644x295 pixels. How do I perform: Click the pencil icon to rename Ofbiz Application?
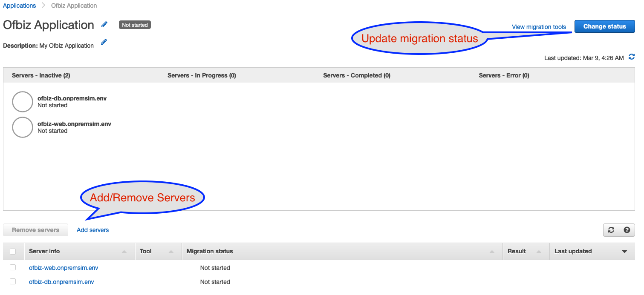[x=104, y=24]
